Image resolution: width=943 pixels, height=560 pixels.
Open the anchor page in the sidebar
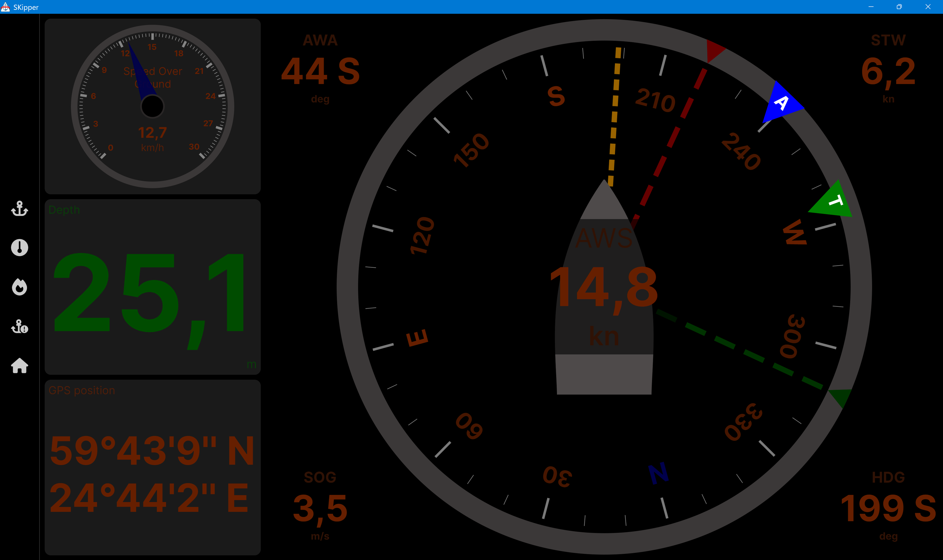point(20,209)
